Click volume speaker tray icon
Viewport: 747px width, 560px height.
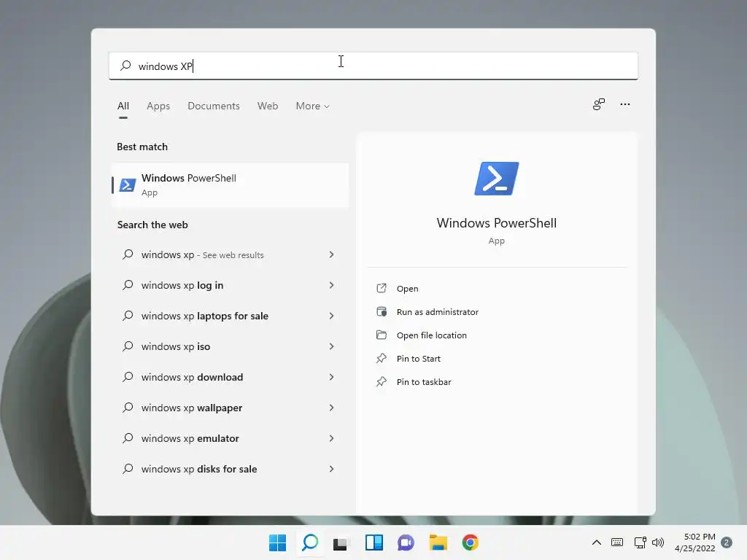(x=658, y=542)
